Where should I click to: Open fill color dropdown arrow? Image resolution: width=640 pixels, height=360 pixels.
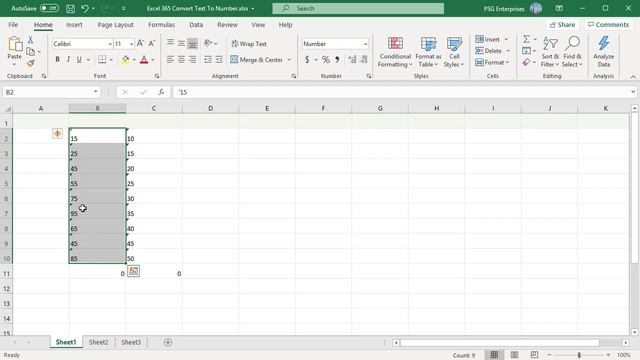pos(134,60)
